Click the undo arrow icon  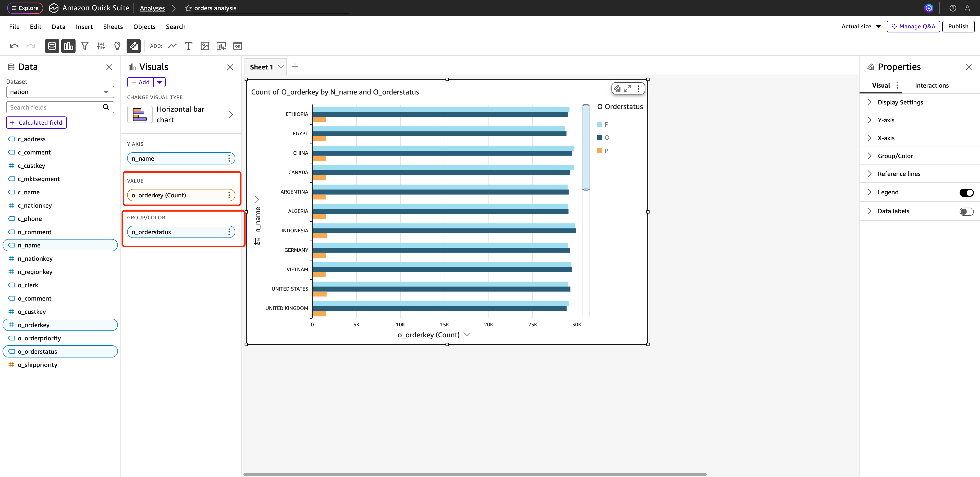point(14,46)
